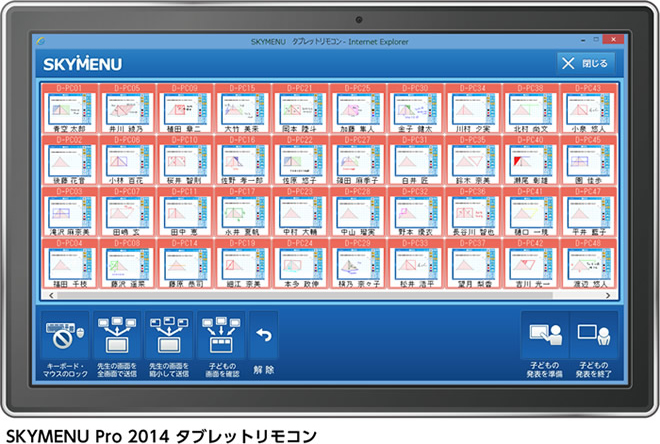The width and height of the screenshot is (660, 444).
Task: Choose the D-PC30 student thumbnail
Action: [x=415, y=108]
